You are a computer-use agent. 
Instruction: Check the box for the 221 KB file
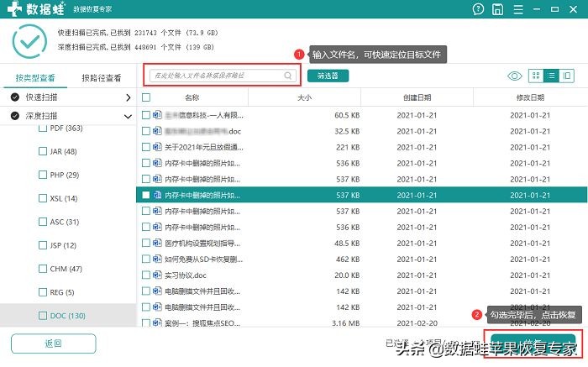(146, 147)
